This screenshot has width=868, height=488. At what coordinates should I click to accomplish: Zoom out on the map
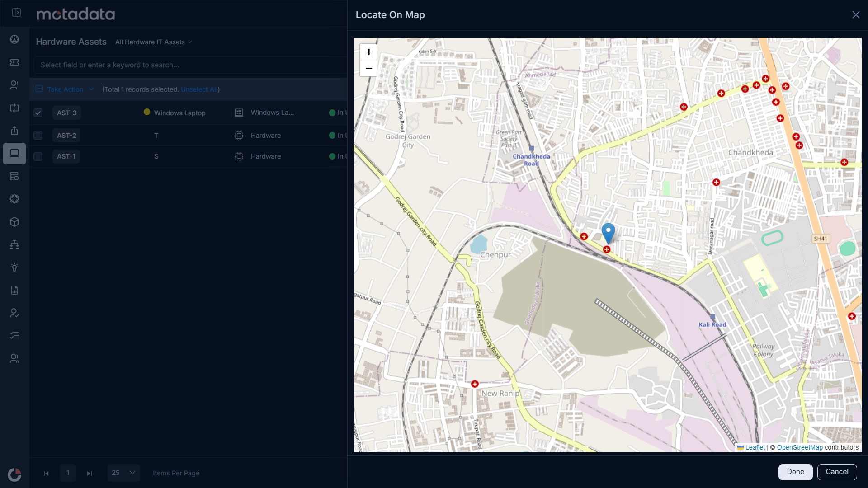pos(368,68)
